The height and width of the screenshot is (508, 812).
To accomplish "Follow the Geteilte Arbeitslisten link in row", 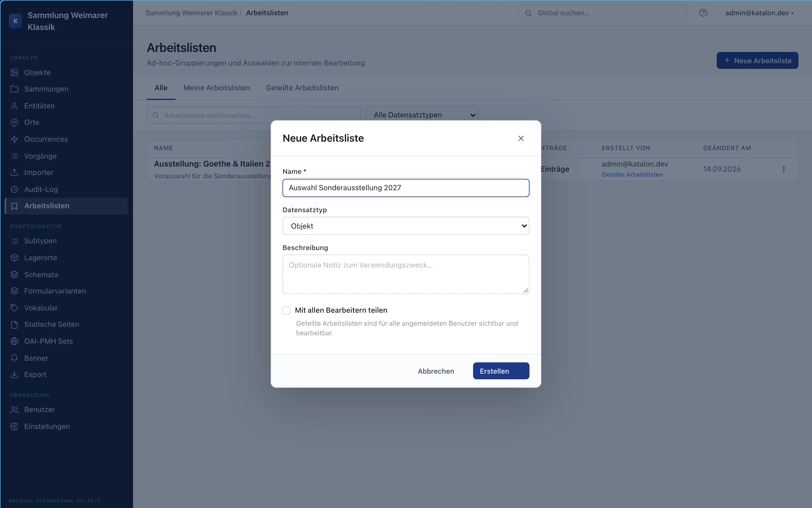I will pyautogui.click(x=632, y=174).
